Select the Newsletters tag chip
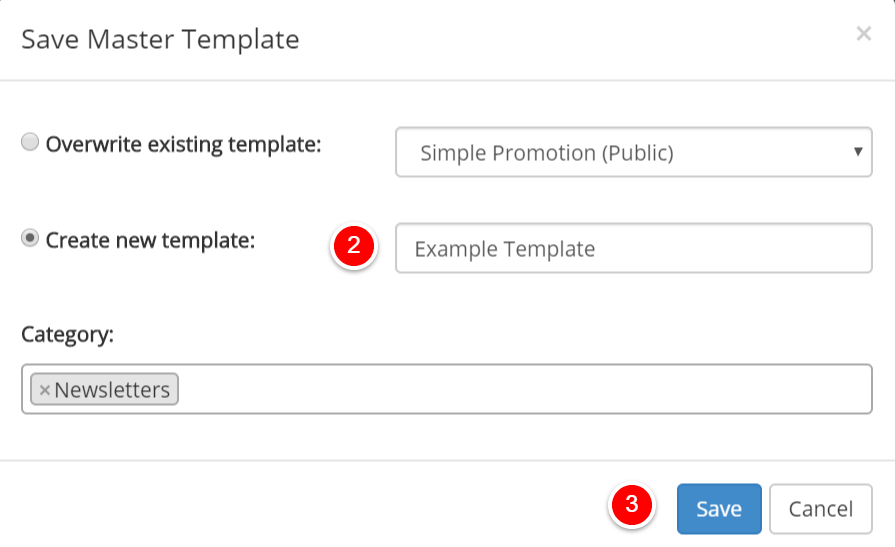Image resolution: width=895 pixels, height=547 pixels. point(104,389)
